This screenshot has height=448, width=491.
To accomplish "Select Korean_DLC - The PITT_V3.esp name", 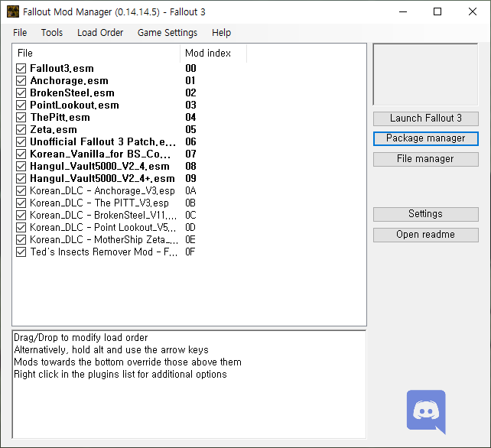I will tap(99, 203).
